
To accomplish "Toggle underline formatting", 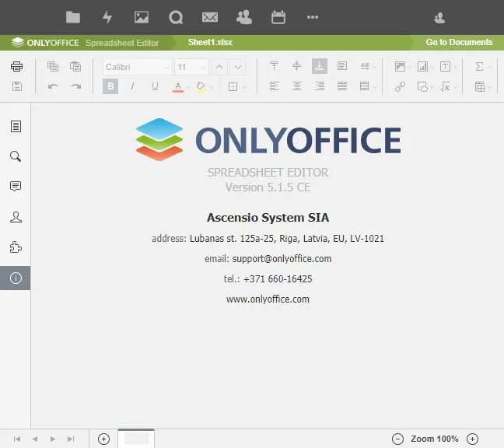I will pyautogui.click(x=155, y=86).
